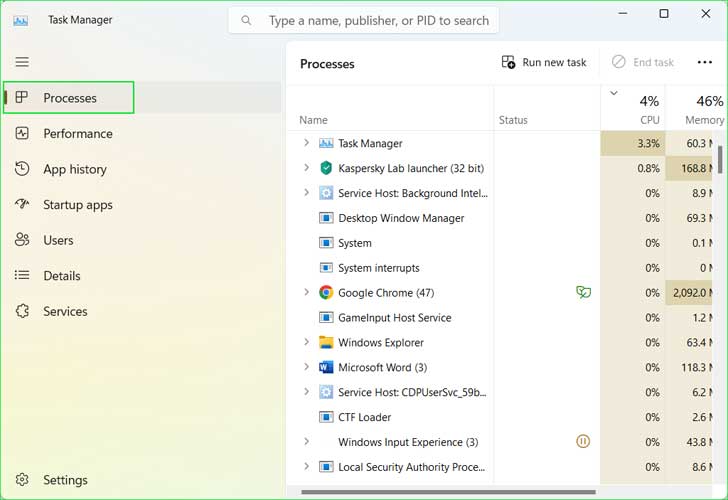Screen dimensions: 728x500
Task: Click the Microsoft Word icon
Action: point(326,367)
